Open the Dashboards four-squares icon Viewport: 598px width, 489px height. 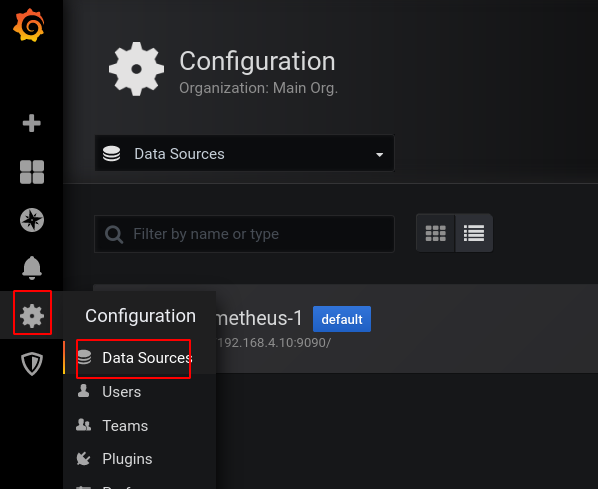point(32,172)
